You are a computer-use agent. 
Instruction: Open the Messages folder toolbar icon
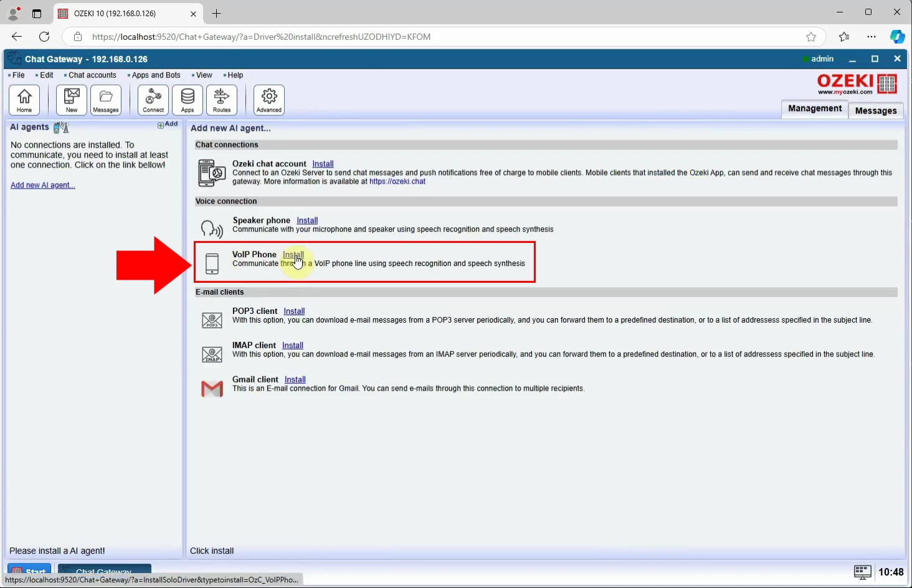coord(106,100)
